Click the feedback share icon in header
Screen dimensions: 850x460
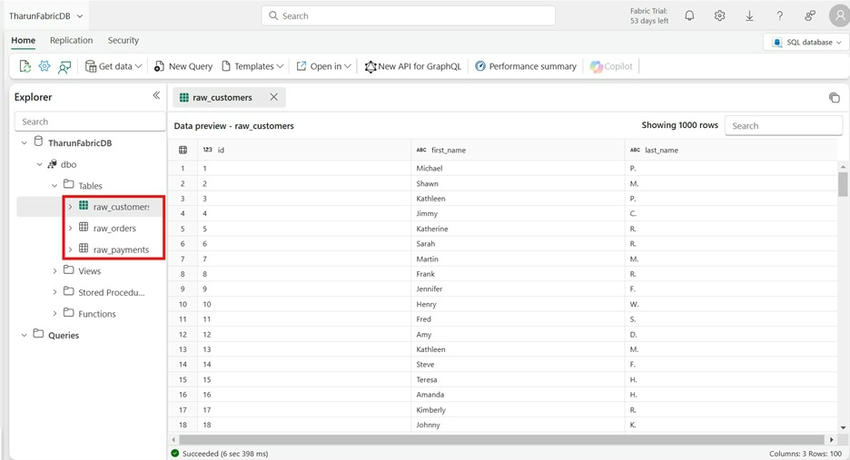coord(810,16)
